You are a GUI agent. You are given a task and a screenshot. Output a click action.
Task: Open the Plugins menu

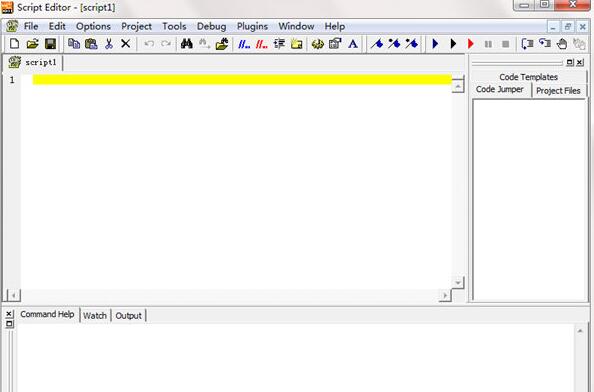pos(252,27)
